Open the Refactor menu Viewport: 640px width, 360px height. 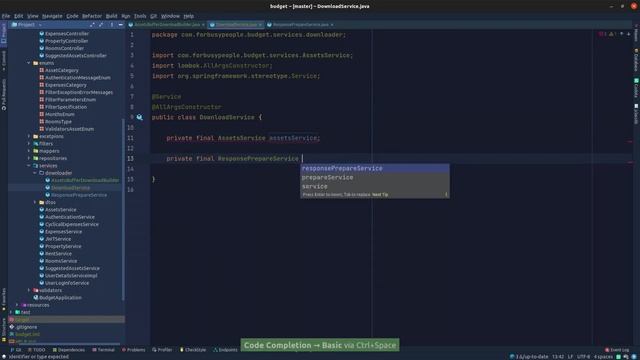pyautogui.click(x=92, y=16)
